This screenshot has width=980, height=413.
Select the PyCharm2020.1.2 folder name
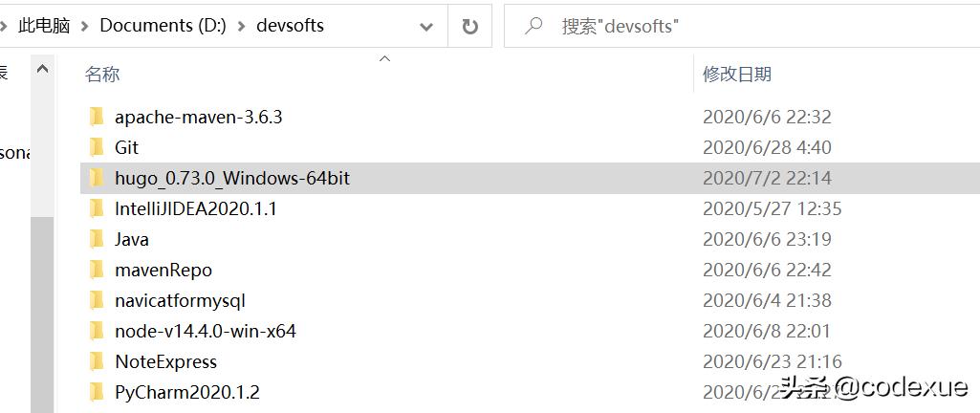(x=186, y=392)
